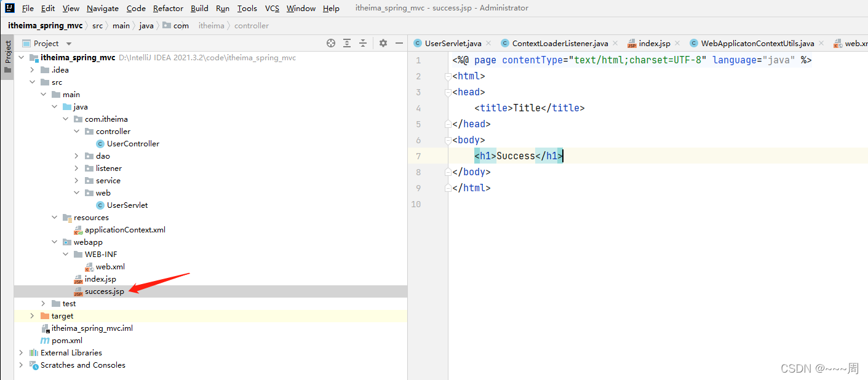Click Expand All in Project panel

coord(347,43)
